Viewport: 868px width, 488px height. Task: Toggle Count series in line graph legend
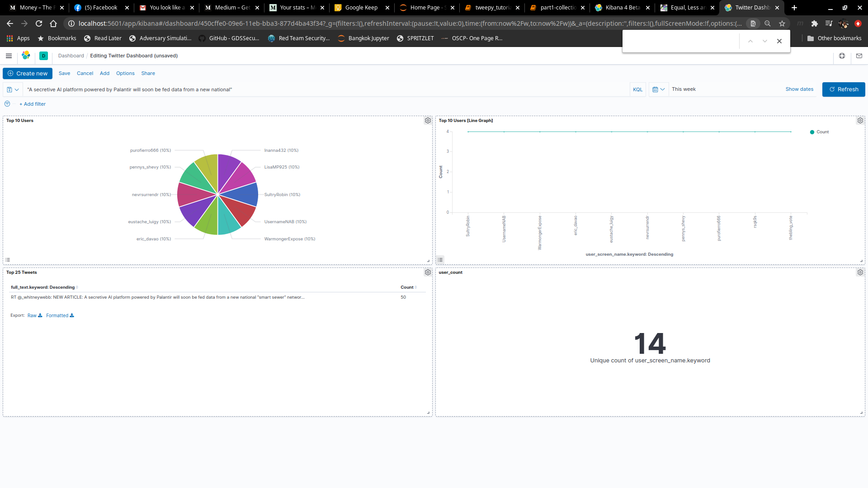tap(822, 132)
